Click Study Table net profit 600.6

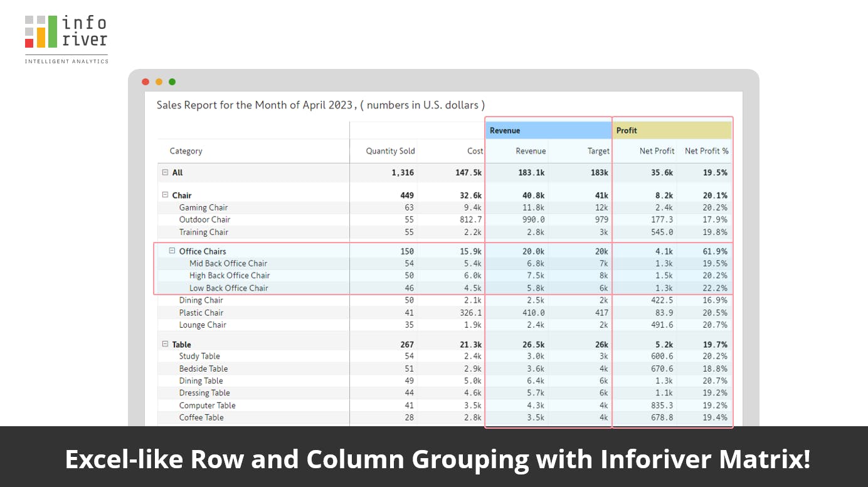pyautogui.click(x=662, y=356)
